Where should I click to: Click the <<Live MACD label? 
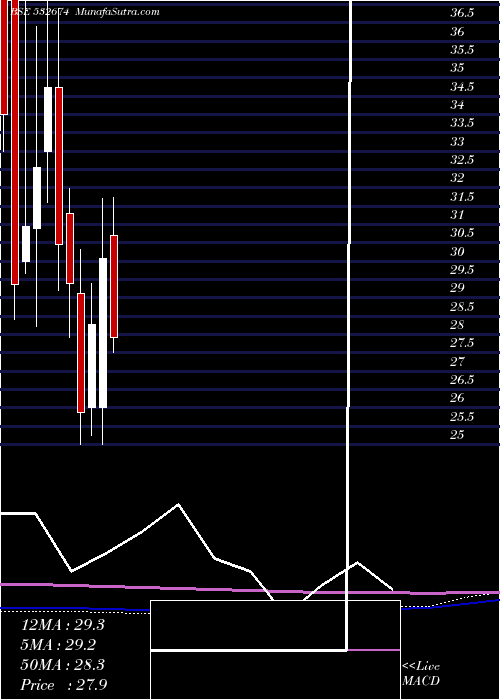(421, 674)
